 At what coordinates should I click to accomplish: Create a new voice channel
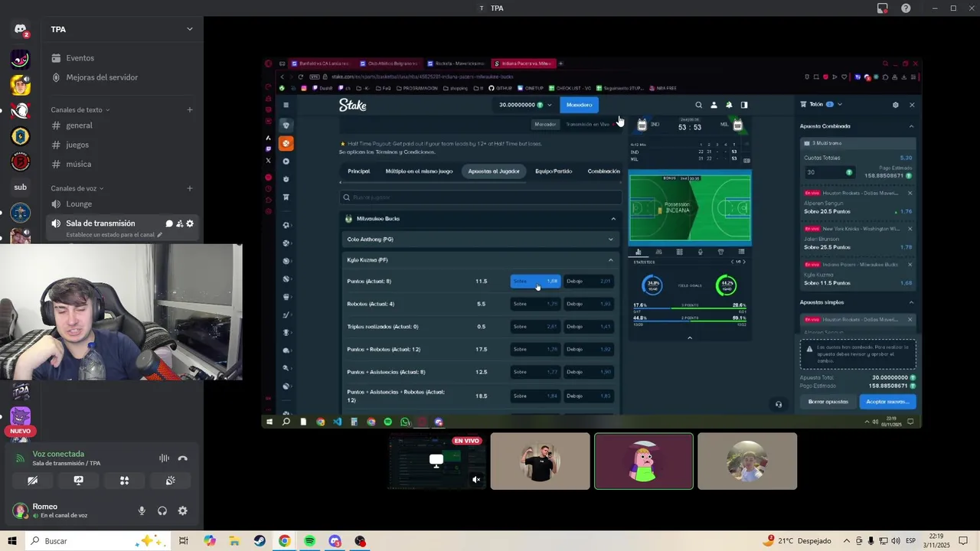pos(190,188)
